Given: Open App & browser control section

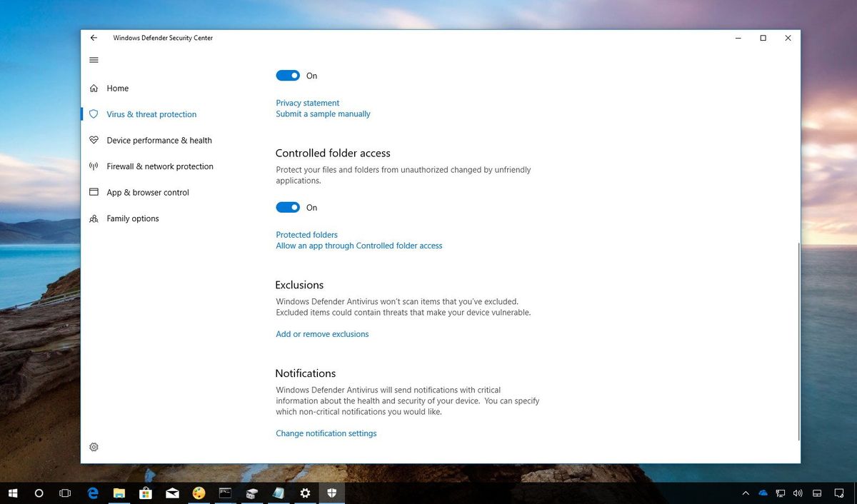Looking at the screenshot, I should tap(148, 192).
